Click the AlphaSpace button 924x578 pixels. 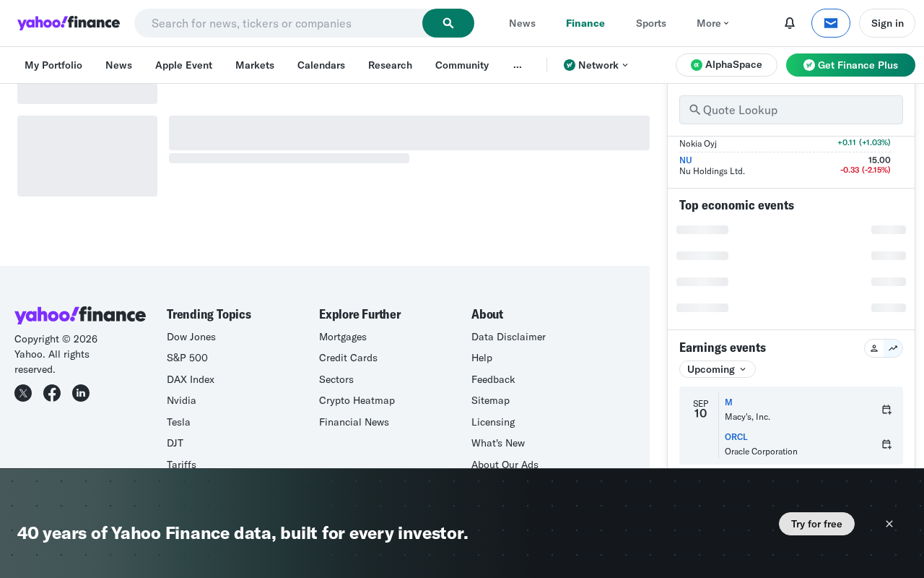pyautogui.click(x=726, y=65)
